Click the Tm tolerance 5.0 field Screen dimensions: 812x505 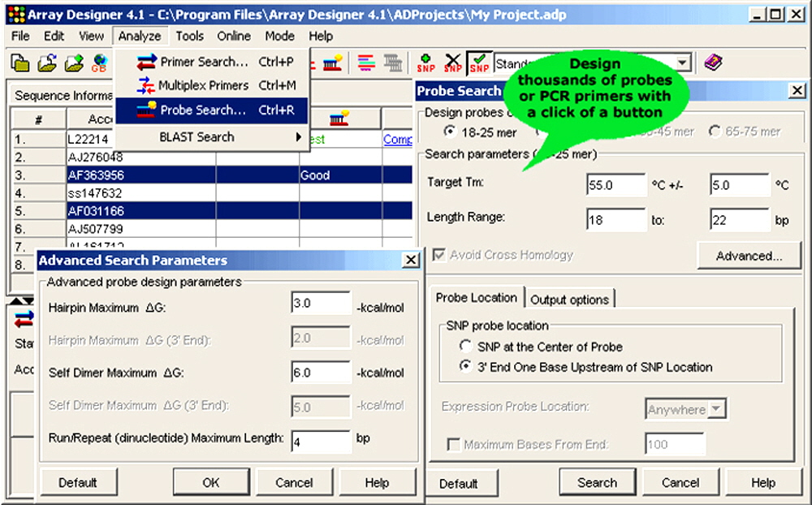pos(740,185)
